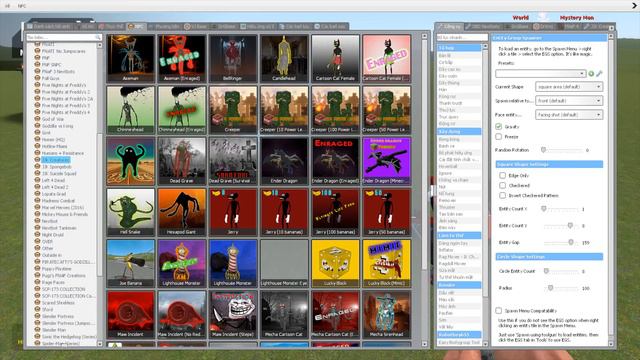Viewport: 640px width, 360px height.
Task: Select the plain Jerry tile
Action: point(233,212)
